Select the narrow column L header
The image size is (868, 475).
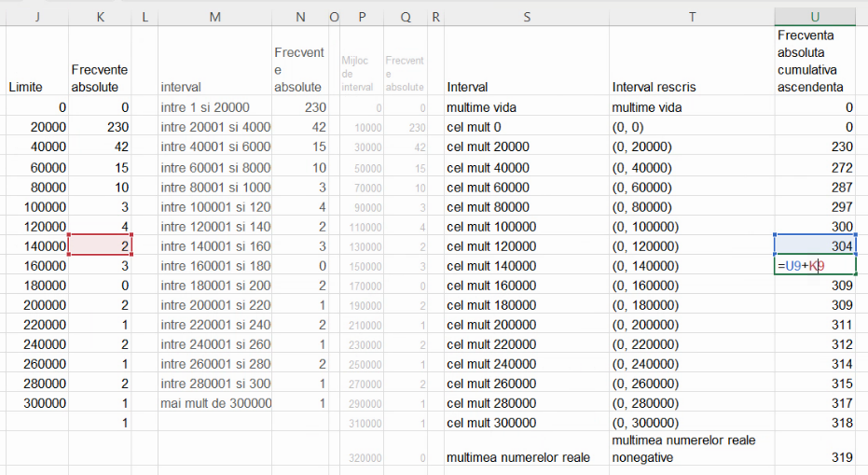click(x=145, y=17)
